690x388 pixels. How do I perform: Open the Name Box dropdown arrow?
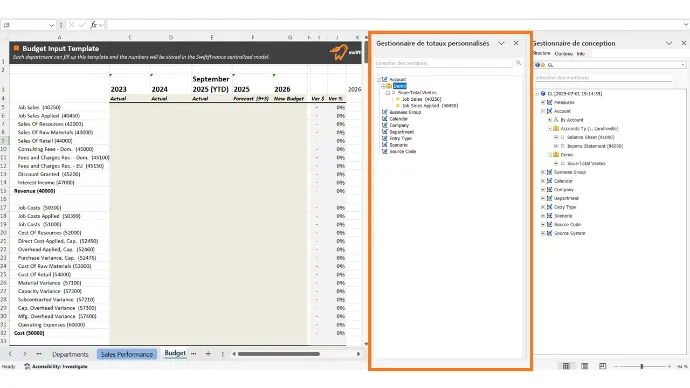[x=51, y=25]
